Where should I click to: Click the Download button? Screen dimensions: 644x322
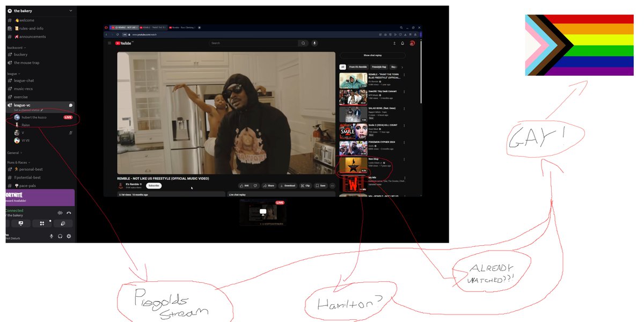point(288,186)
